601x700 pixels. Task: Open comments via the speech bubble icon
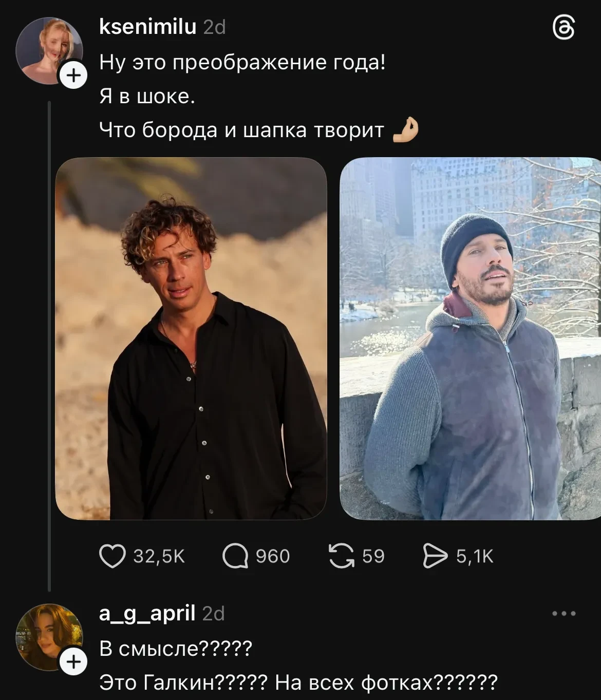coord(235,556)
